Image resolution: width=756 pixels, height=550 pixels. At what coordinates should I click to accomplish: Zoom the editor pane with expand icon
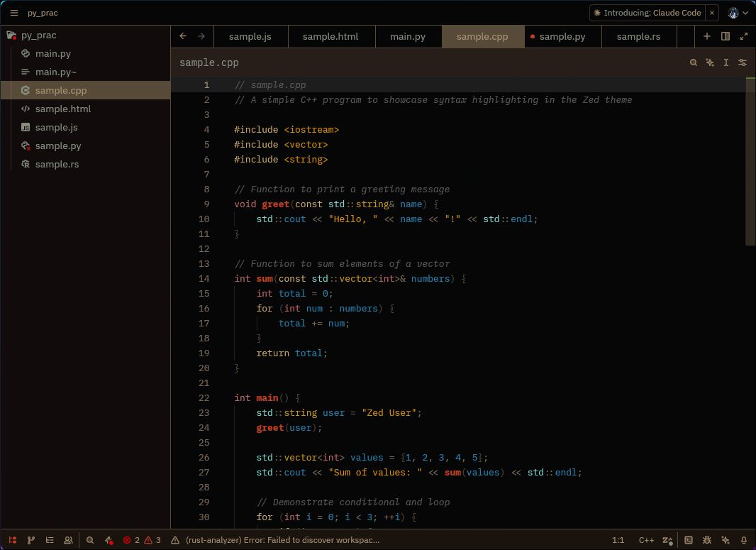(744, 36)
